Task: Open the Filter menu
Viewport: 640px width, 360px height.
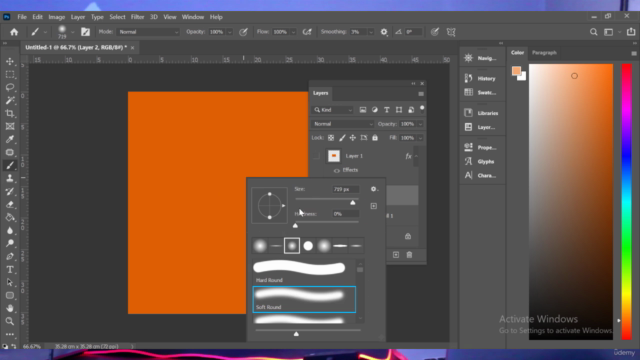Action: tap(137, 17)
